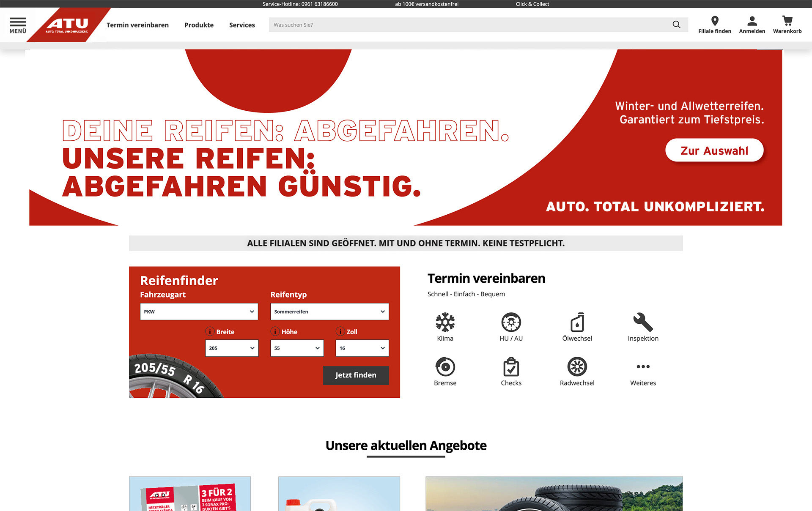The width and height of the screenshot is (812, 511).
Task: Expand the Reifentyp Sommerreifen dropdown
Action: [329, 312]
